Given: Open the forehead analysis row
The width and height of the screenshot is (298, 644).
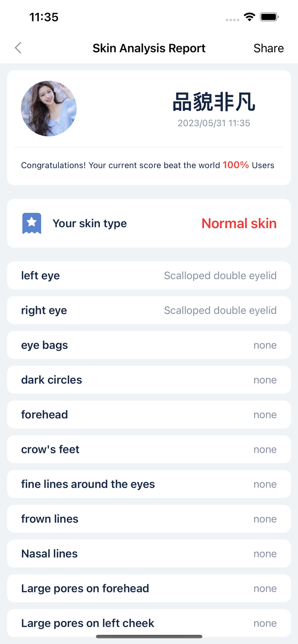Looking at the screenshot, I should [x=149, y=414].
